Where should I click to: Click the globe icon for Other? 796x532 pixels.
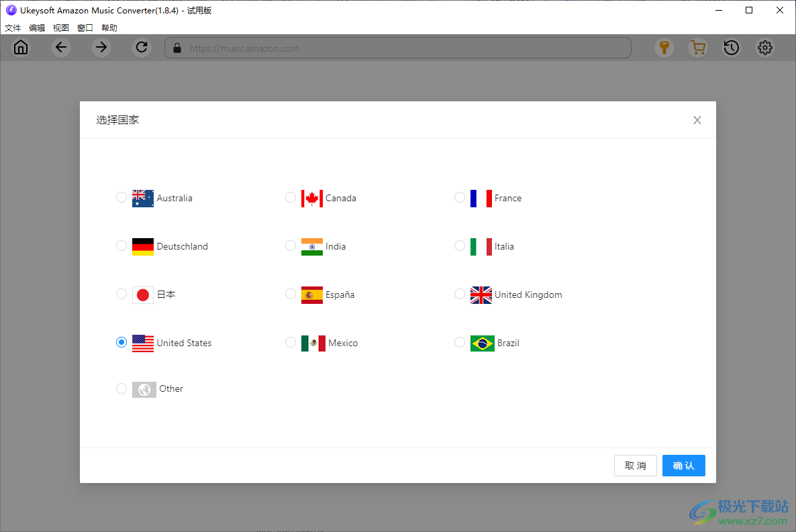[144, 389]
